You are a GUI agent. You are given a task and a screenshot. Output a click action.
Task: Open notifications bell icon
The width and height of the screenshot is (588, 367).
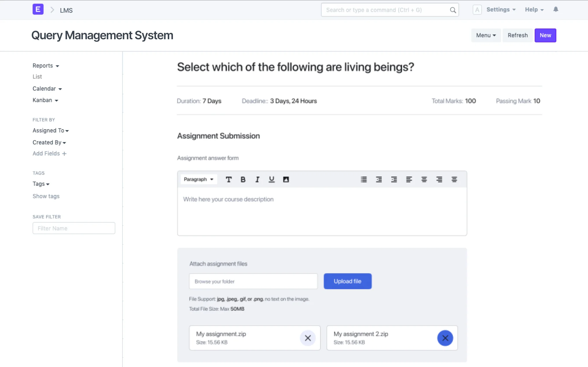click(556, 10)
